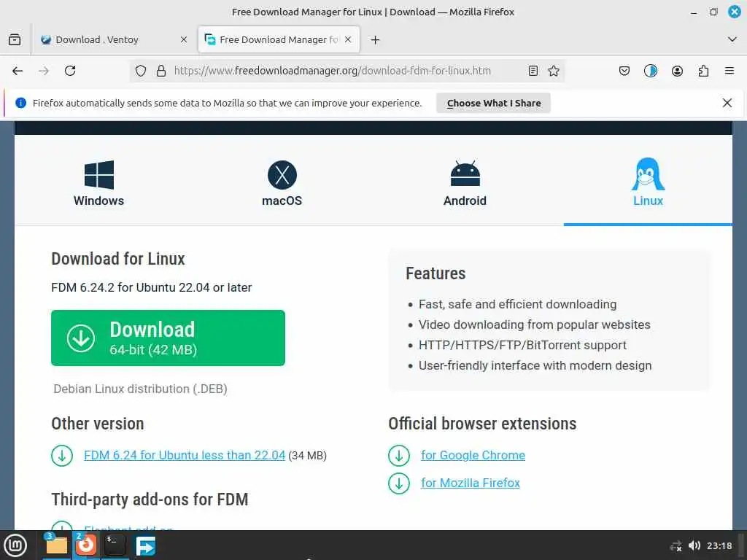Switch to the Download . Ventoy tab
This screenshot has height=560, width=747.
click(x=113, y=40)
